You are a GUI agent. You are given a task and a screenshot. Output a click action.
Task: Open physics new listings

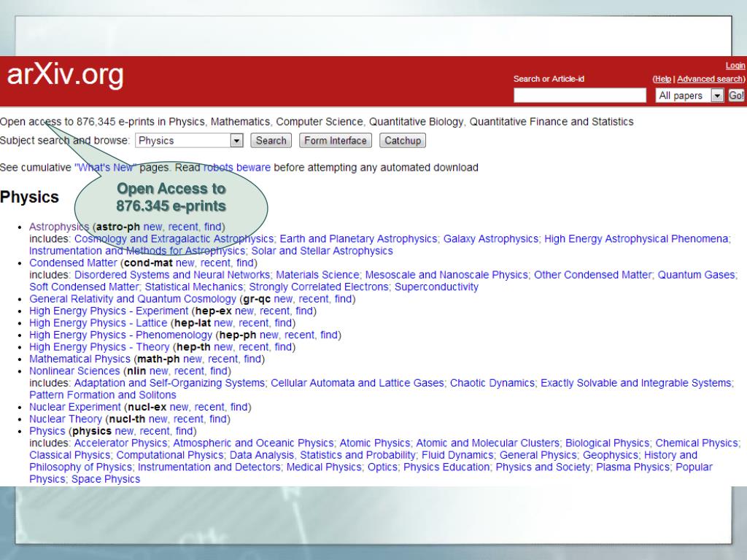[124, 431]
